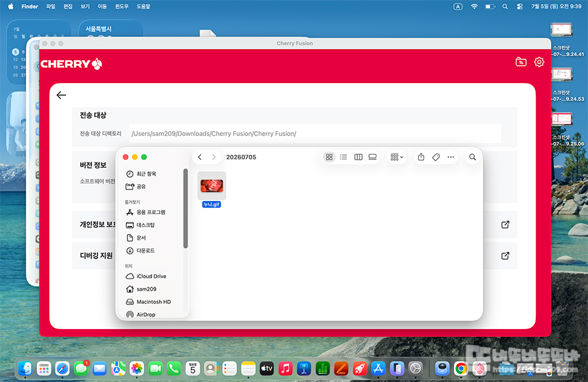Open Apple TV from the Dock
The image size is (588, 382).
tap(267, 369)
